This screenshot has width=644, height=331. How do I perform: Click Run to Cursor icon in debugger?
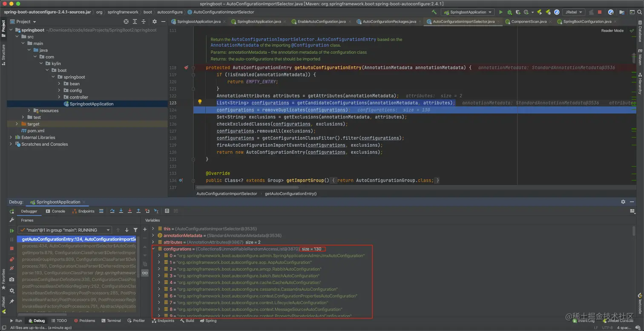156,211
